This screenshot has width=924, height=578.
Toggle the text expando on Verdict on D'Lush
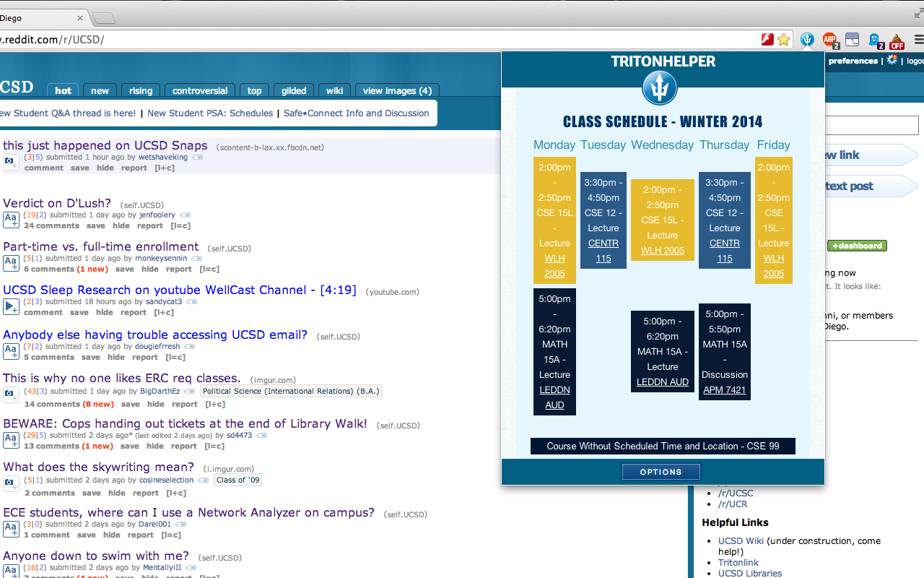click(10, 219)
